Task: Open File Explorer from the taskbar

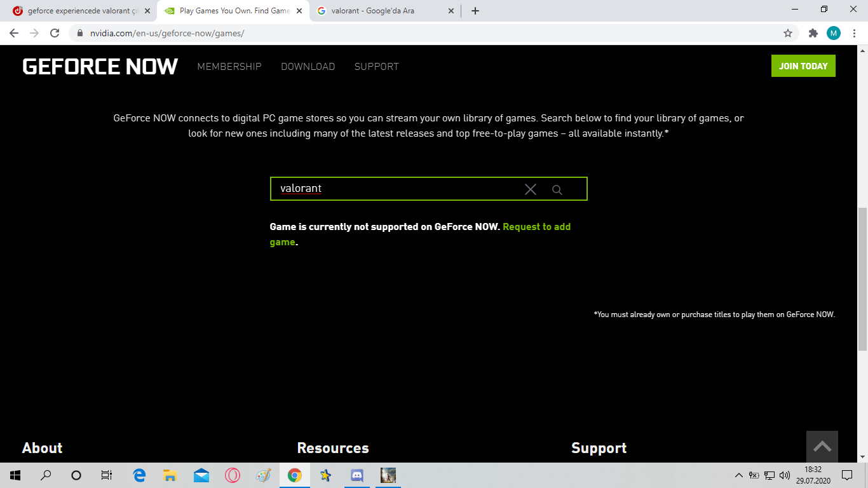Action: 170,475
